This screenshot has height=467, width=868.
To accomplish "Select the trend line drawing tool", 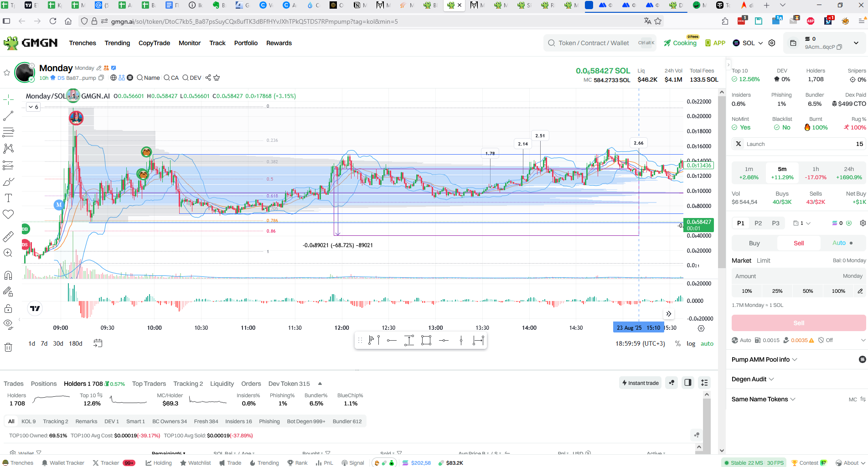I will pos(8,116).
